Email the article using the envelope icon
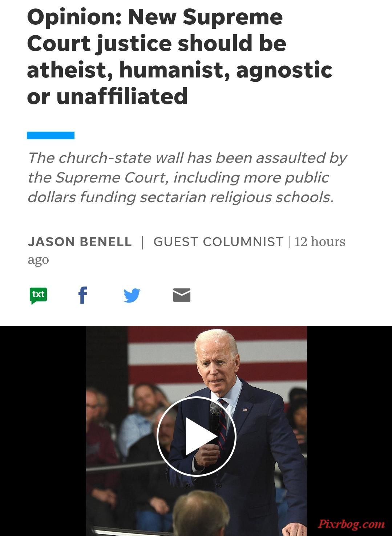 [x=182, y=295]
